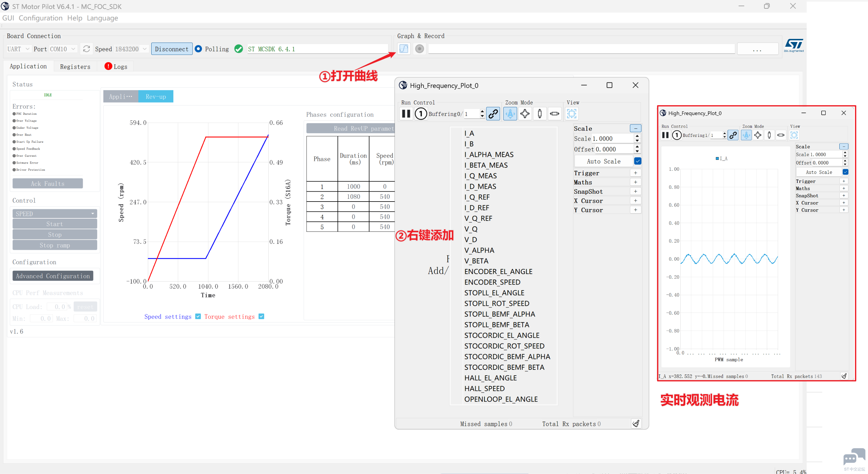868x474 pixels.
Task: Choose I_A from the signal list
Action: click(x=469, y=133)
